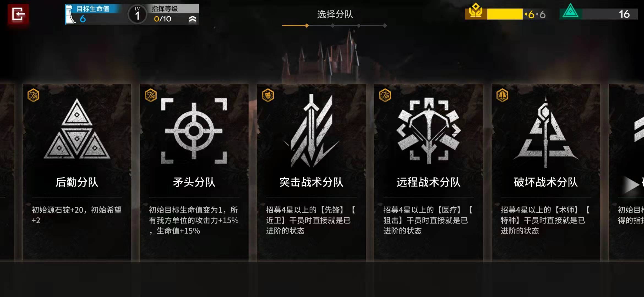The width and height of the screenshot is (644, 297).
Task: Click the 远程战术分队 squad name
Action: coord(429,182)
